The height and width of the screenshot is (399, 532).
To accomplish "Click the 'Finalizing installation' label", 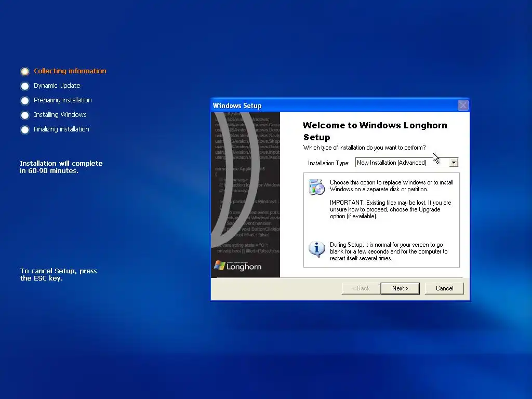I will tap(61, 129).
